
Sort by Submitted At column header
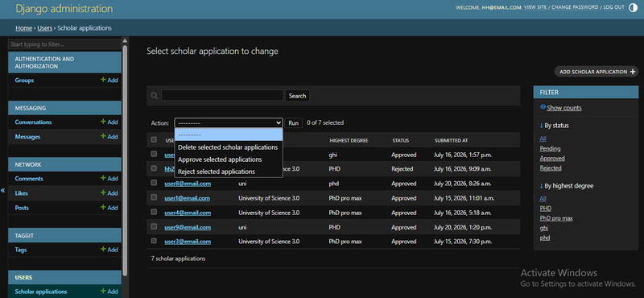point(451,141)
